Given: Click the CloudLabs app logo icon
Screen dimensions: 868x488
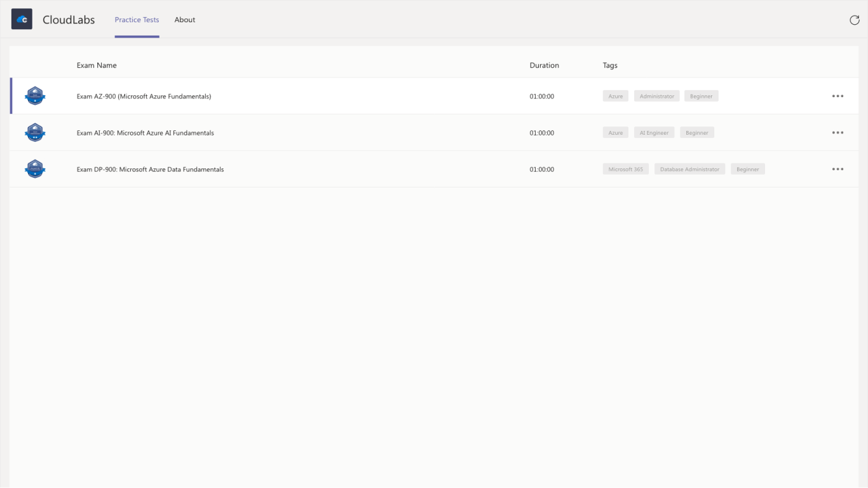Looking at the screenshot, I should 22,19.
